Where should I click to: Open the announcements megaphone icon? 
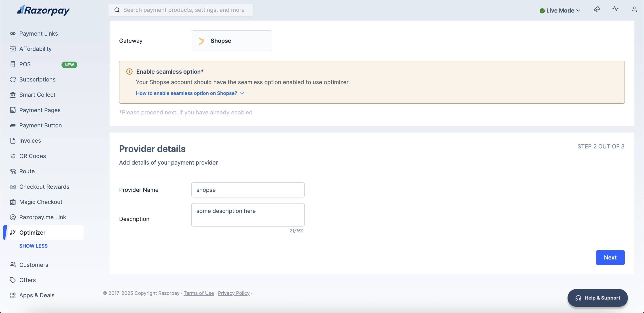tap(597, 9)
